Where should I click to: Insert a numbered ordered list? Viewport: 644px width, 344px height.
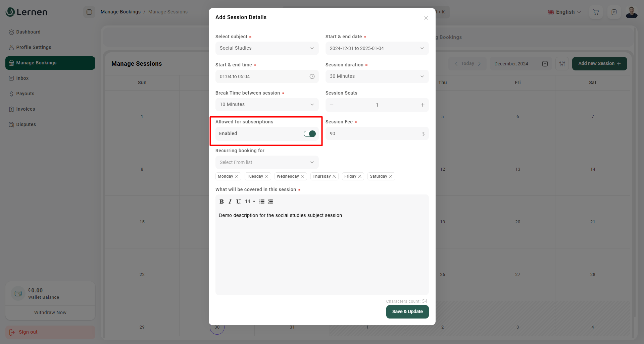pyautogui.click(x=270, y=202)
